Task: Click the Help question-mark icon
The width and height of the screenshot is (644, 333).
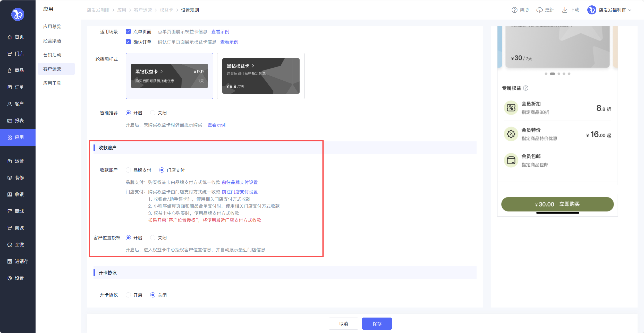Action: coord(514,10)
